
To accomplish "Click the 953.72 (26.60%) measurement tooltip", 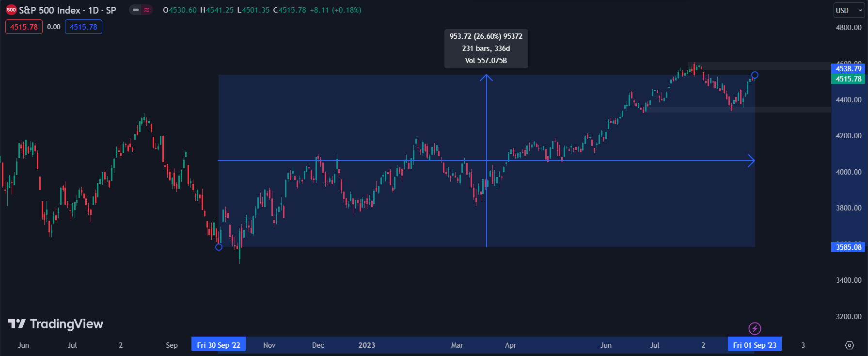I will [486, 49].
